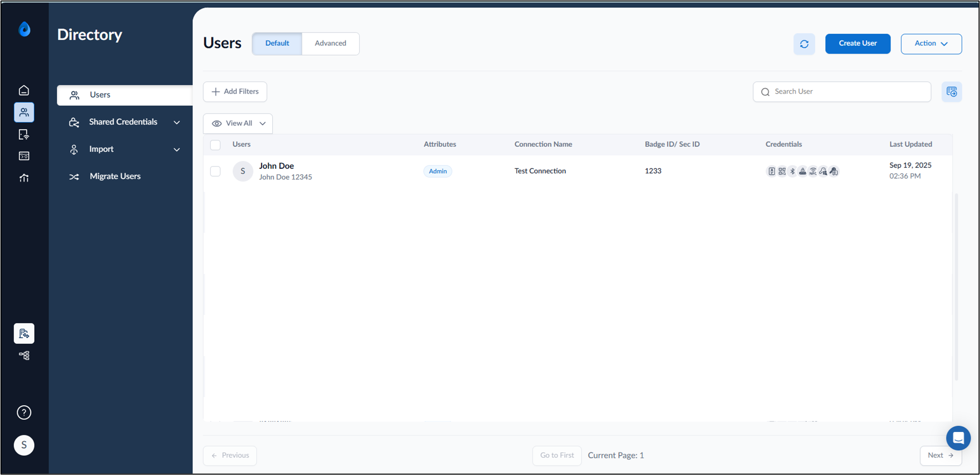
Task: Click the NFC credential icon for John Doe
Action: pos(813,171)
